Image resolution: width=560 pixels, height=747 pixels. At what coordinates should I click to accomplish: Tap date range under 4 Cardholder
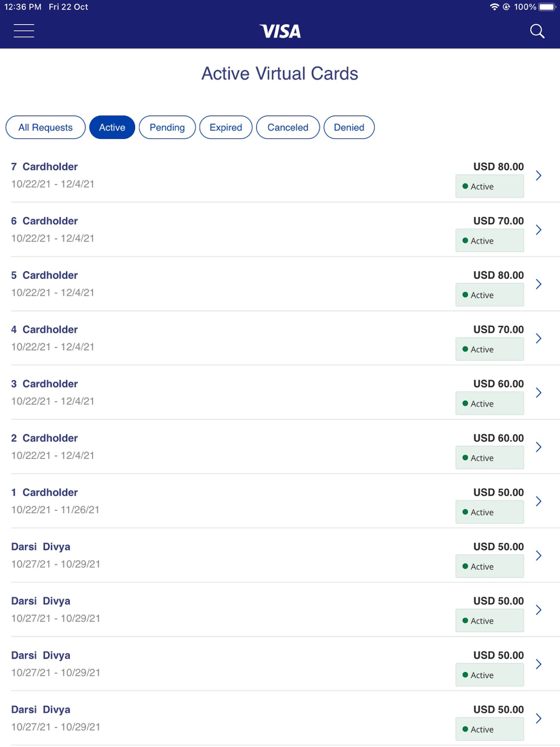[x=53, y=347]
